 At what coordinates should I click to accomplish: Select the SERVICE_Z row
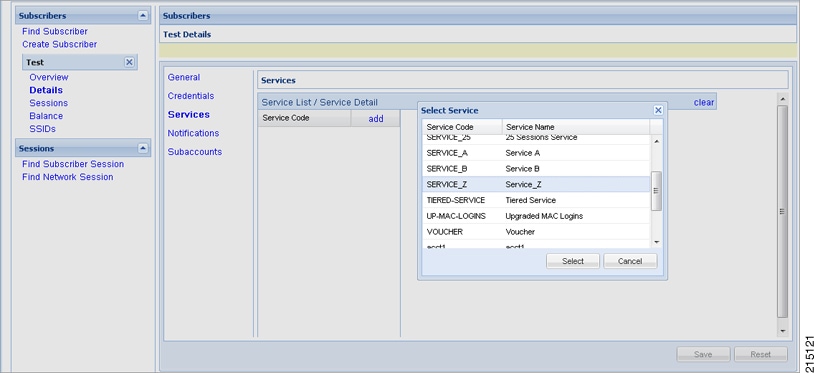[x=536, y=184]
